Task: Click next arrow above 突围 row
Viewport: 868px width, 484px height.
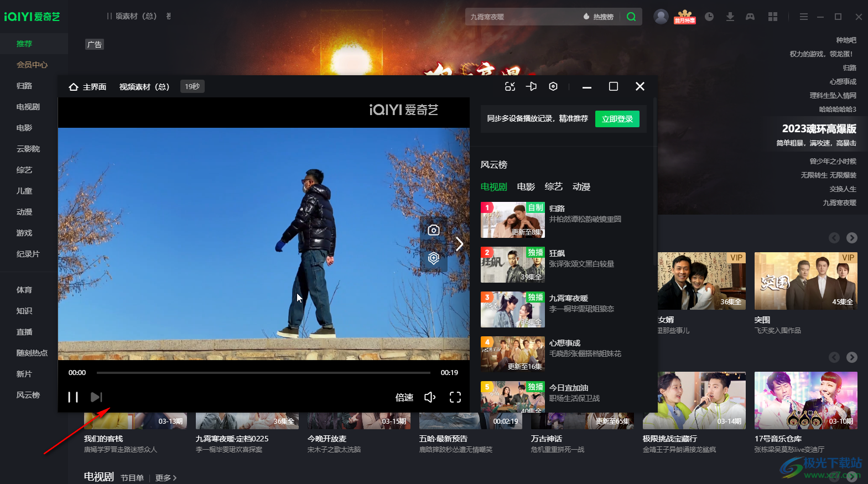Action: pyautogui.click(x=852, y=238)
